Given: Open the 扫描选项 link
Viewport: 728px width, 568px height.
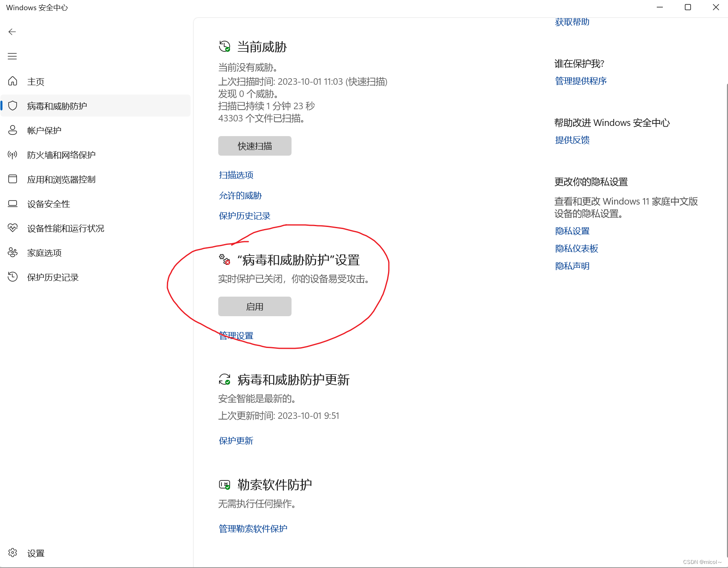Looking at the screenshot, I should (x=236, y=175).
